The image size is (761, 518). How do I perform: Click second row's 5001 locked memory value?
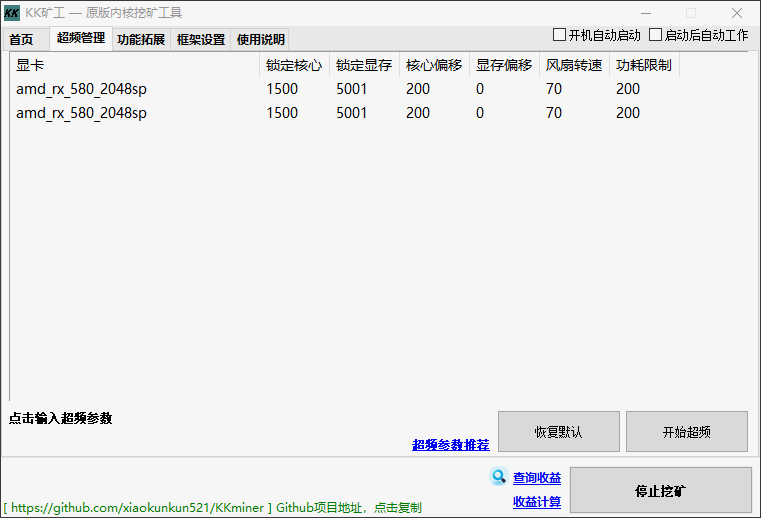(352, 113)
